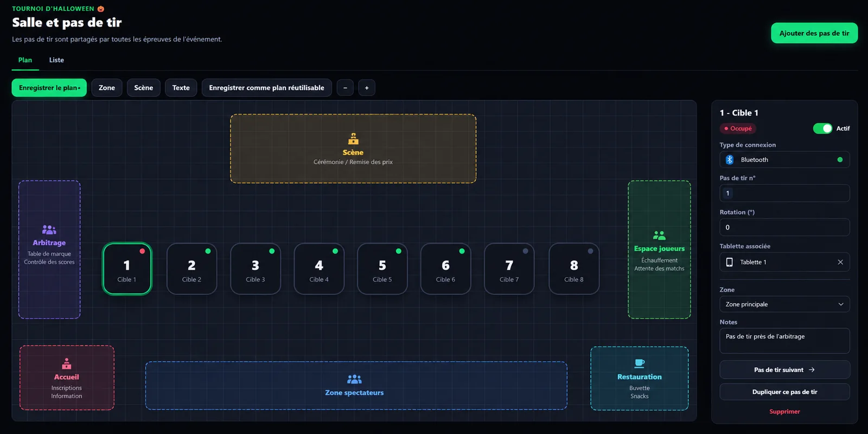
Task: Select the Cible 6 target tile
Action: (445, 269)
